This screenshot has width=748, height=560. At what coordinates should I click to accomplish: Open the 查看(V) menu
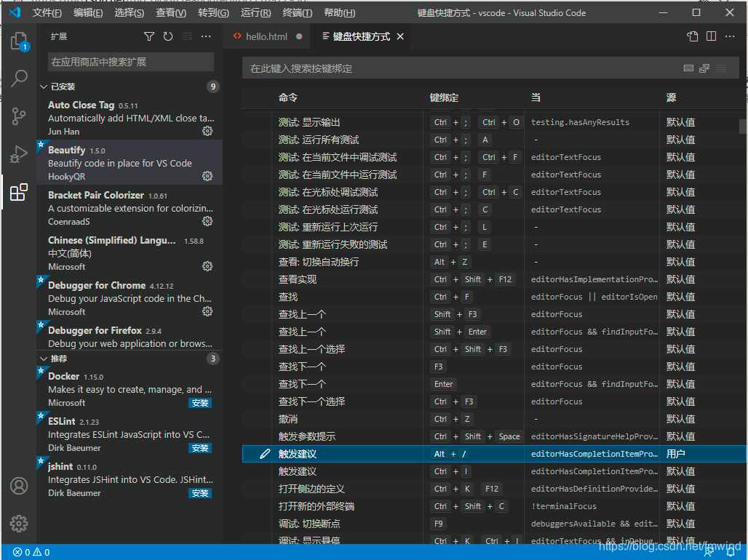tap(171, 13)
